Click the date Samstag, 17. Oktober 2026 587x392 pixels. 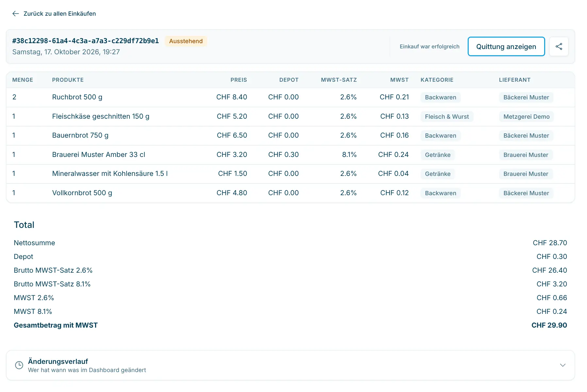coord(66,52)
